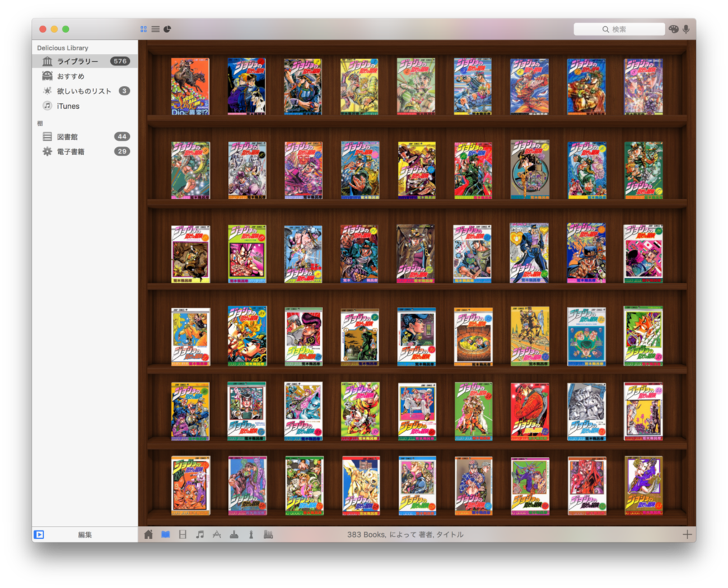The image size is (728, 588).
Task: Show all items with the house icon
Action: 148,535
